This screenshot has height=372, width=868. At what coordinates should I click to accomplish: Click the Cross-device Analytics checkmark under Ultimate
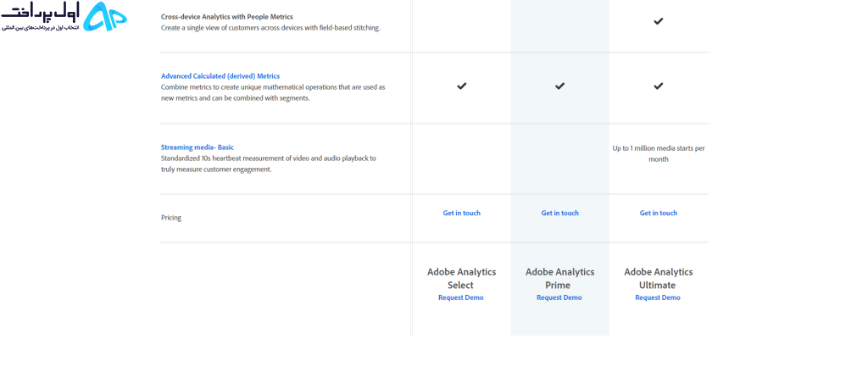point(658,21)
